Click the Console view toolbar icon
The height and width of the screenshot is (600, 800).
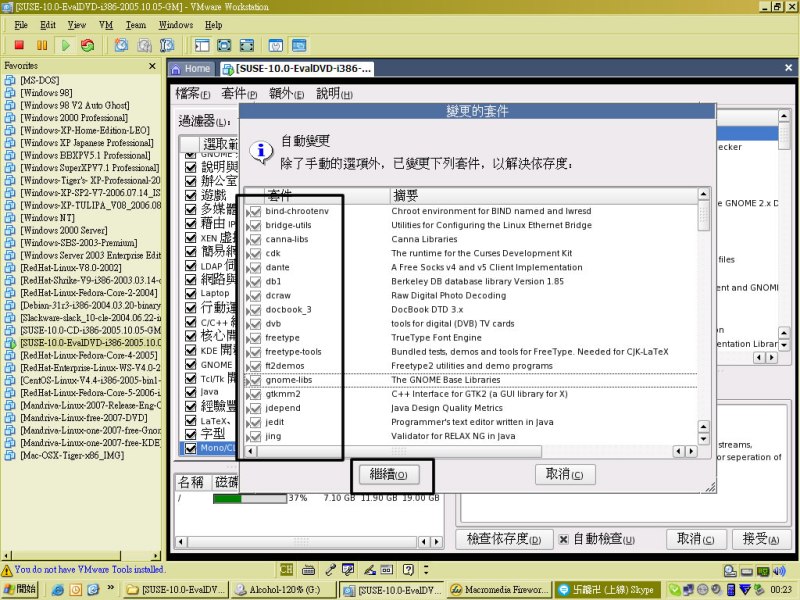coord(299,45)
